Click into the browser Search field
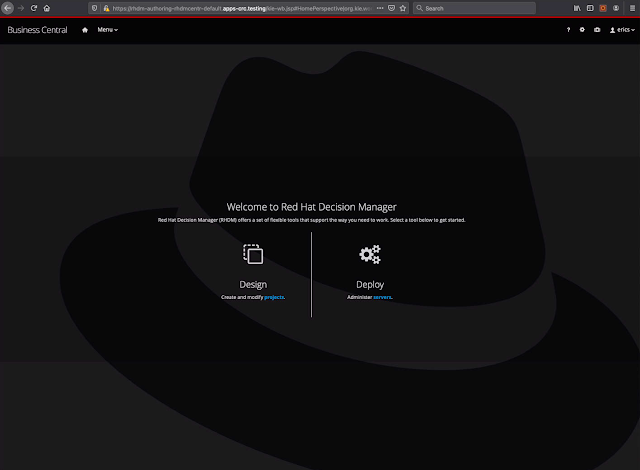This screenshot has width=640, height=470. pos(474,8)
